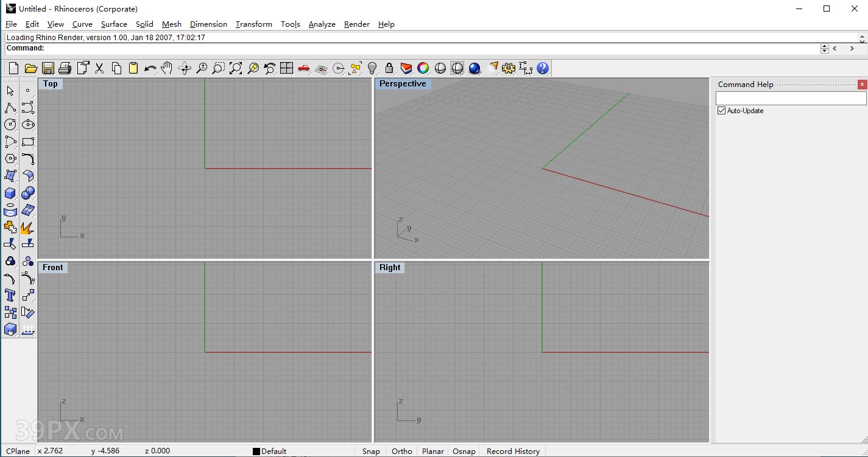Image resolution: width=868 pixels, height=457 pixels.
Task: Open a file with the folder icon
Action: (30, 68)
